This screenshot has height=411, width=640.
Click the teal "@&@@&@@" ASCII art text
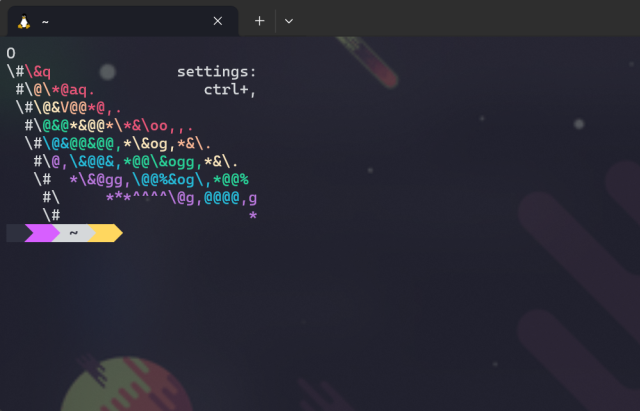coord(86,144)
